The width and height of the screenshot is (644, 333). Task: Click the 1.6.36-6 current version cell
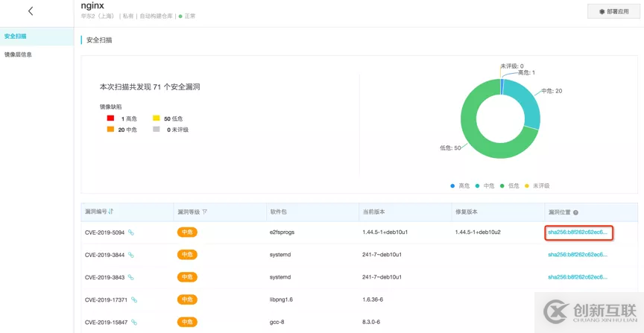pyautogui.click(x=372, y=299)
